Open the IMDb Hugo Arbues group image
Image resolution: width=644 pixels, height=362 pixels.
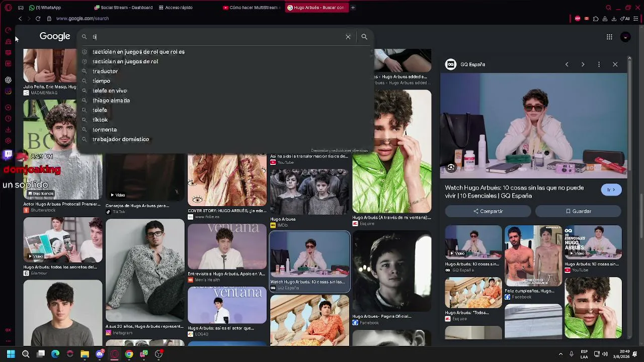(x=309, y=192)
